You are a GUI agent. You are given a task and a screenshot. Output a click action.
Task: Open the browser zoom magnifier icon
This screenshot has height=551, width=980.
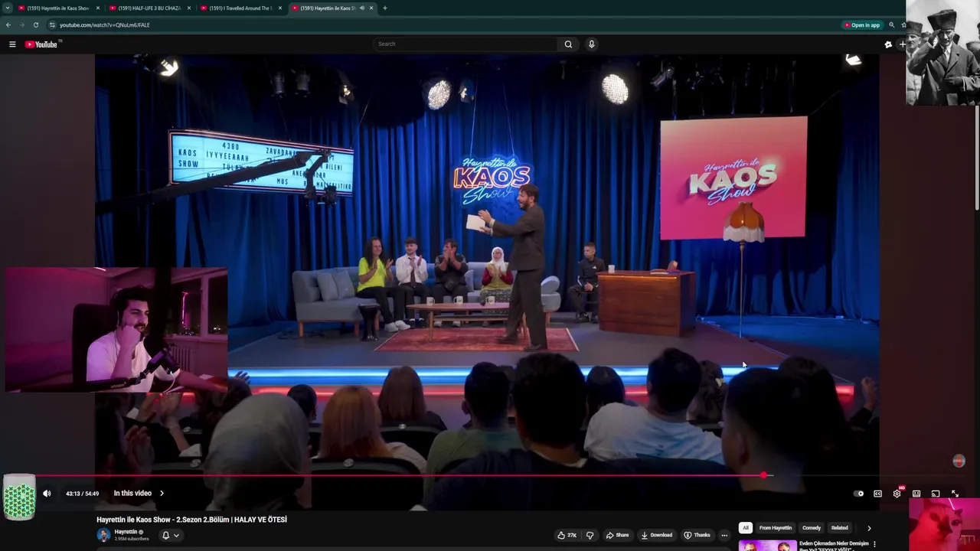891,24
